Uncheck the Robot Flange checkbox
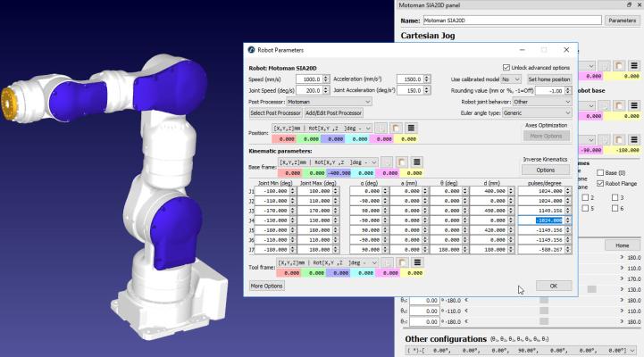The width and height of the screenshot is (644, 357). tap(600, 184)
